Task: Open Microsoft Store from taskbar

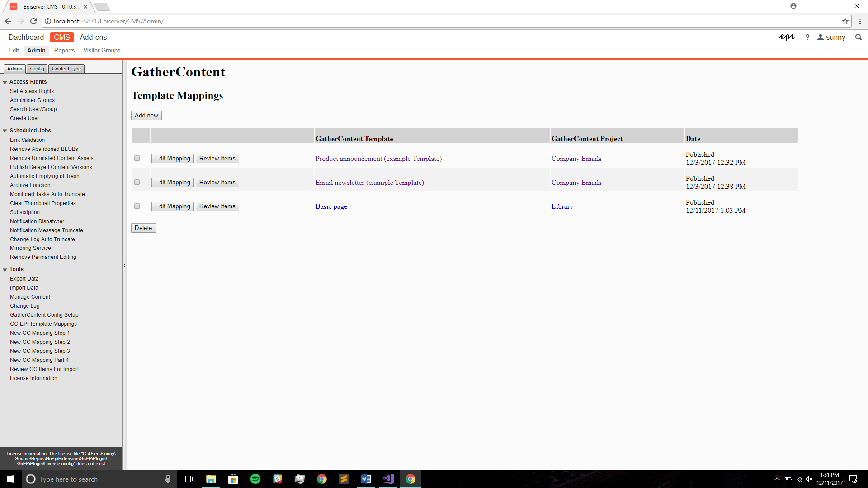Action: pyautogui.click(x=233, y=479)
